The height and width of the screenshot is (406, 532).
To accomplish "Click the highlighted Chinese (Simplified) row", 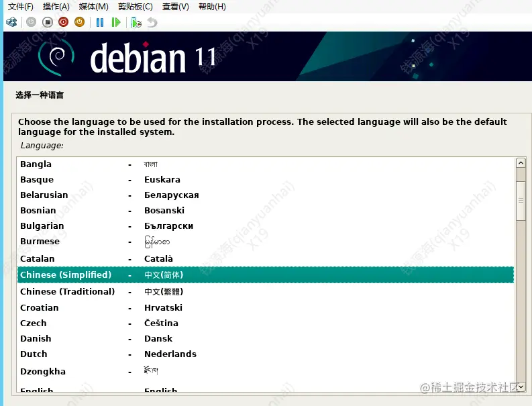I will click(x=265, y=275).
